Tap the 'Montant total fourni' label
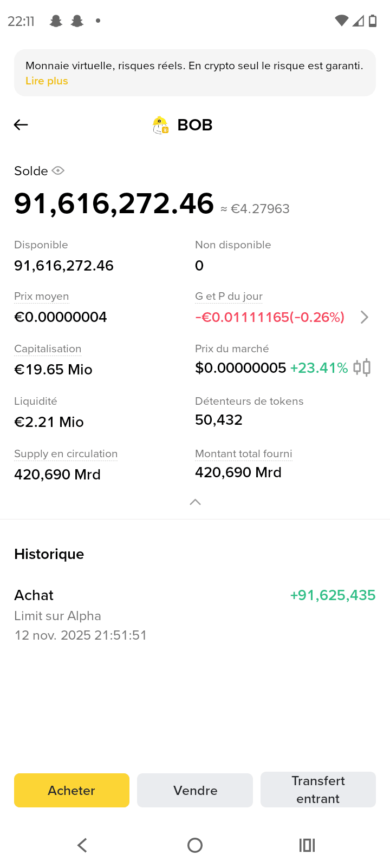 (244, 454)
